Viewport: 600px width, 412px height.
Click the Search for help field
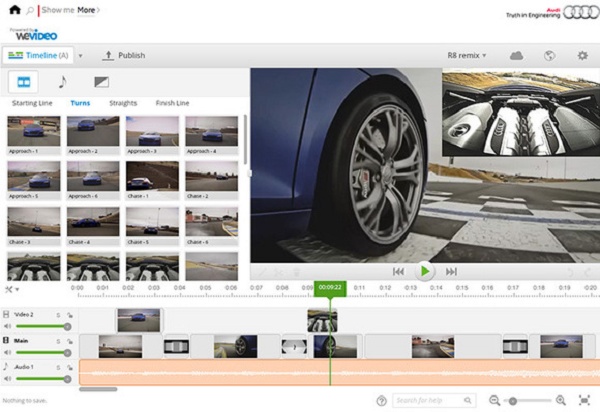pyautogui.click(x=434, y=401)
